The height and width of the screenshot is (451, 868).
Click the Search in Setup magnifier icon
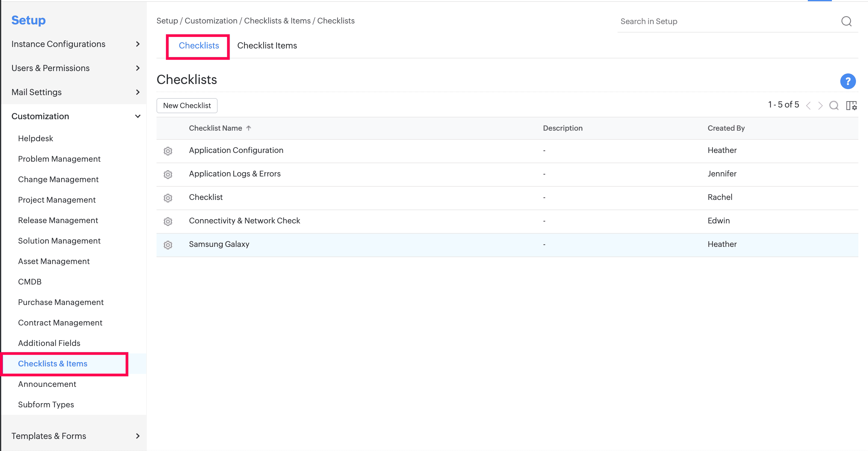(846, 22)
